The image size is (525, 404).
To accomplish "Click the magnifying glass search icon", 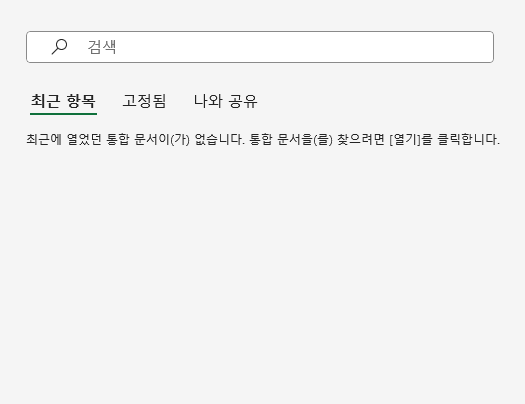I will [60, 47].
